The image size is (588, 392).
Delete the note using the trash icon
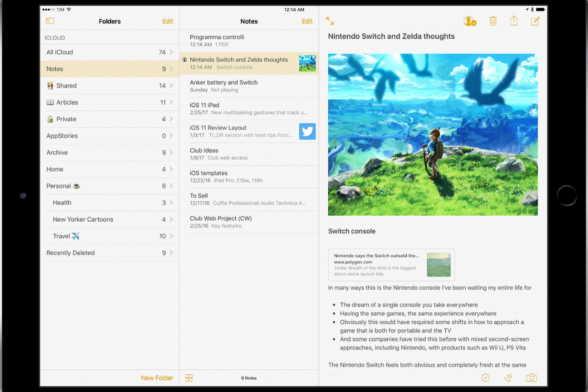[x=493, y=21]
